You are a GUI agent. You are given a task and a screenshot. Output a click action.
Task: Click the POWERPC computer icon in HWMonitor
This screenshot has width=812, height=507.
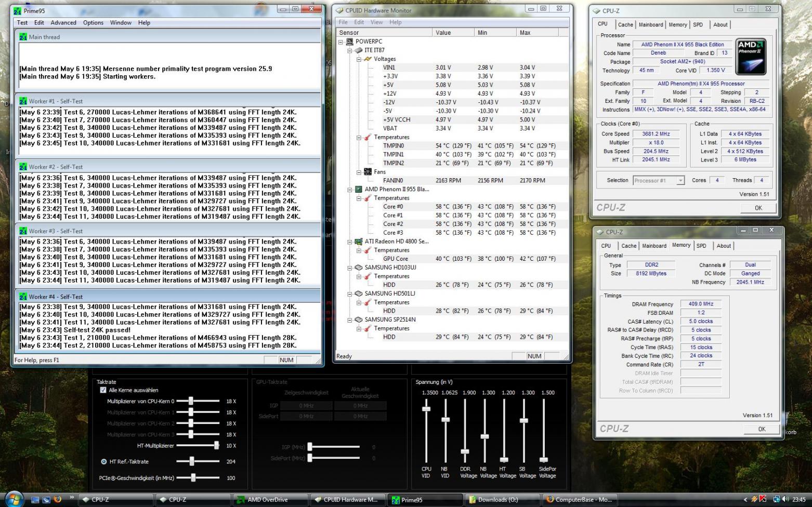click(x=349, y=42)
